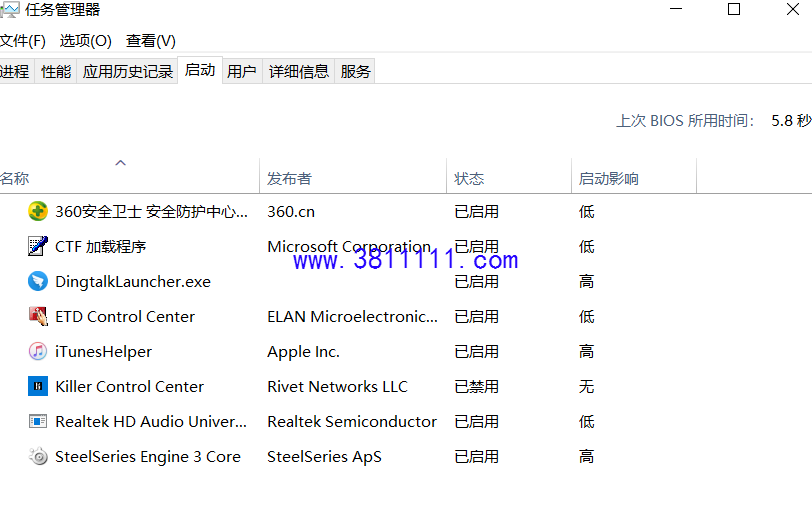Select the CTF 加载程序 entry
Screen dimensions: 812x518
100,247
